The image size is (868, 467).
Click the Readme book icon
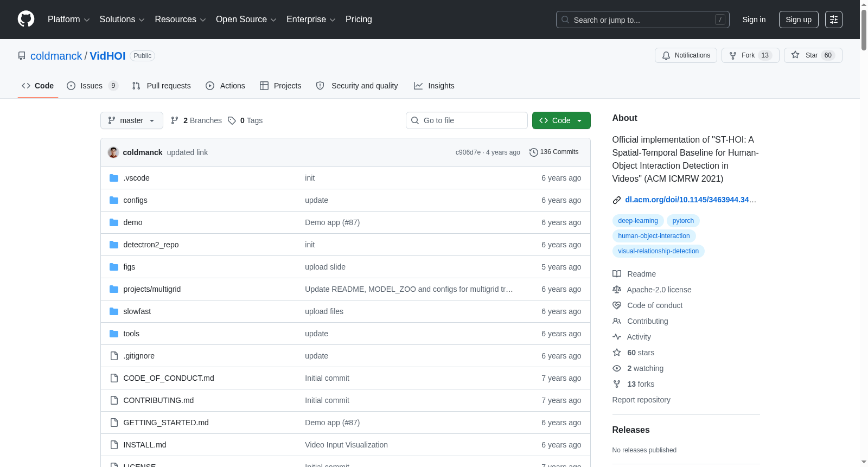tap(617, 274)
